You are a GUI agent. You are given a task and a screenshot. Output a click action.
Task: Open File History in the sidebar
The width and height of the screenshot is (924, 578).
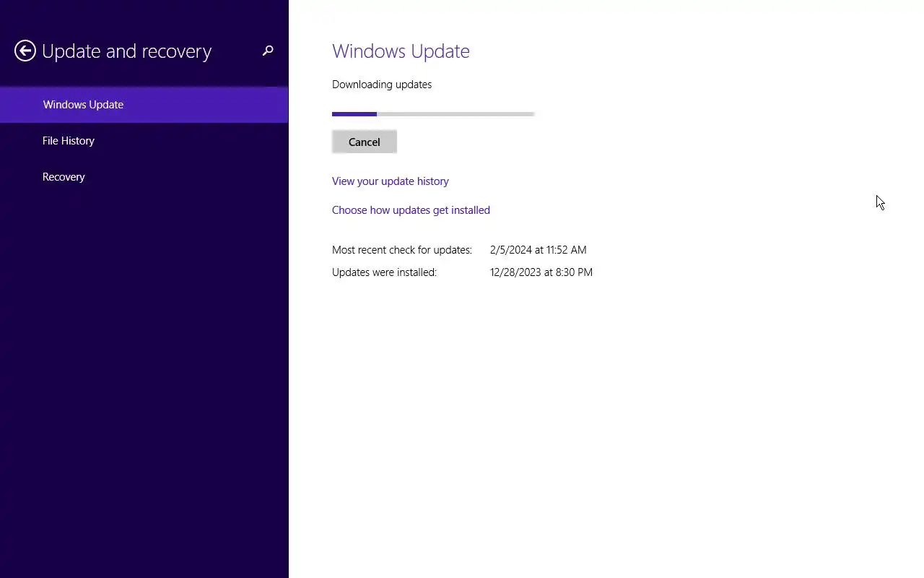pyautogui.click(x=144, y=141)
